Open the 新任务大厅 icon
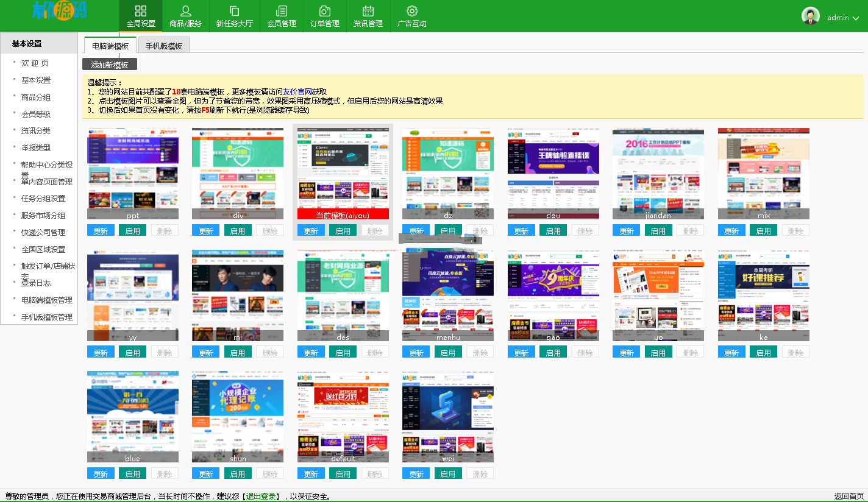The width and height of the screenshot is (868, 502). pyautogui.click(x=235, y=11)
